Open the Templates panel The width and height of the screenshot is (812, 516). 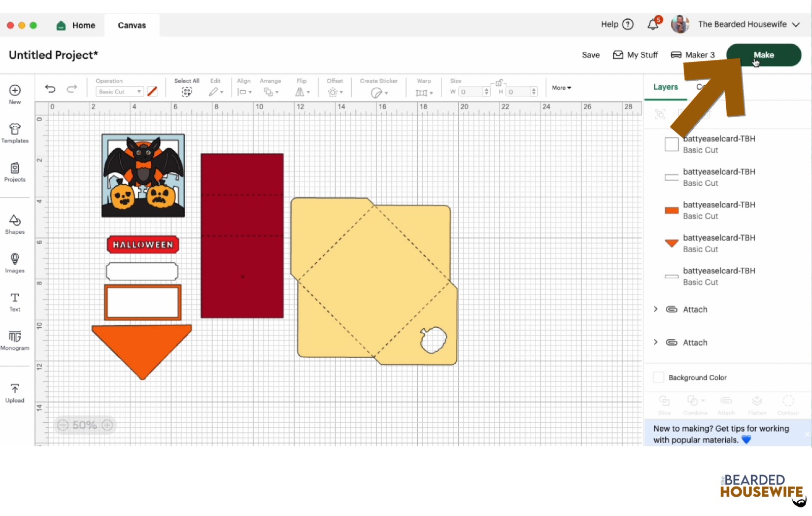click(x=15, y=133)
